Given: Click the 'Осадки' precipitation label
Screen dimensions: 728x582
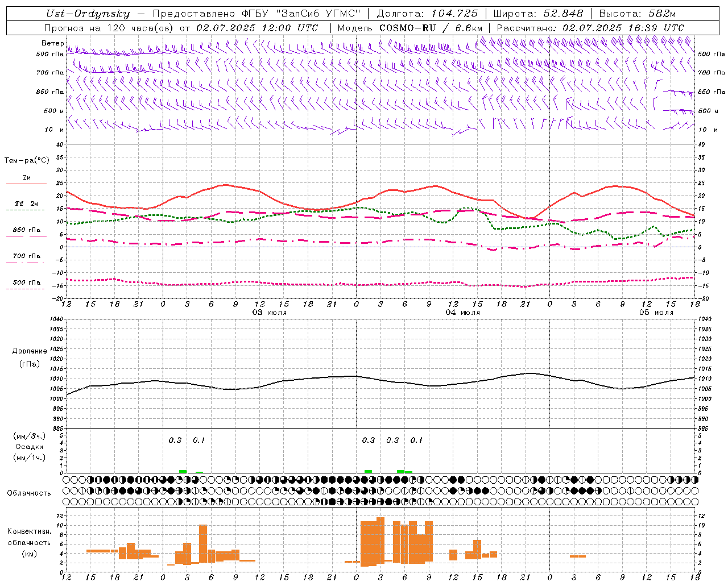Looking at the screenshot, I should tap(30, 447).
